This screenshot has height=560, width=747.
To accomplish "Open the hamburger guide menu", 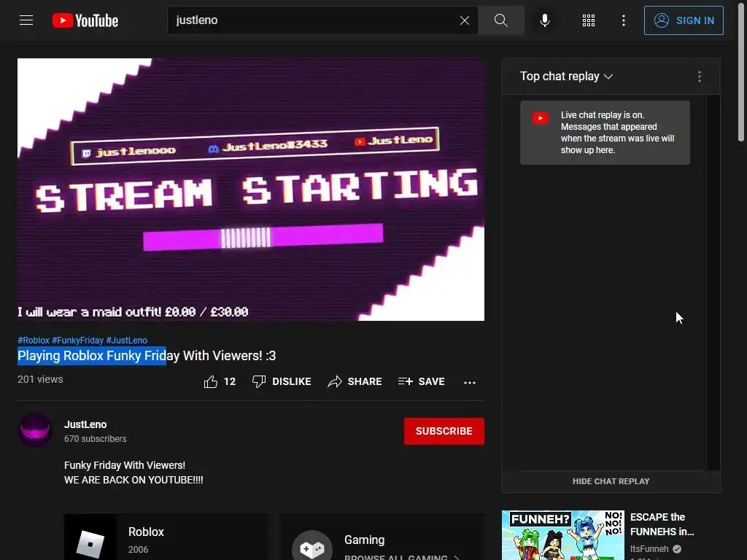I will pos(26,20).
